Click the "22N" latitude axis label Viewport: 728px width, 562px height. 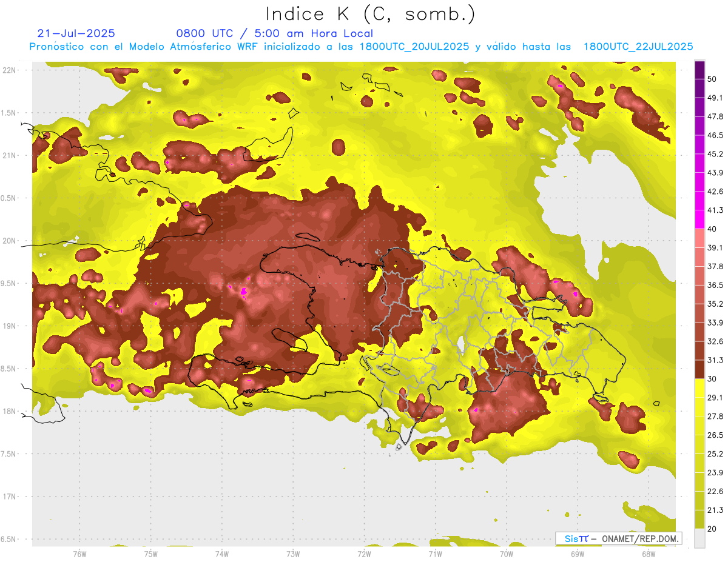8,70
